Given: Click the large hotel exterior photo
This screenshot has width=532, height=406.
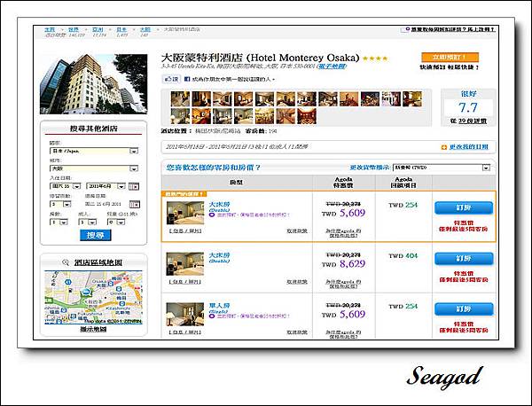Looking at the screenshot, I should coord(94,84).
